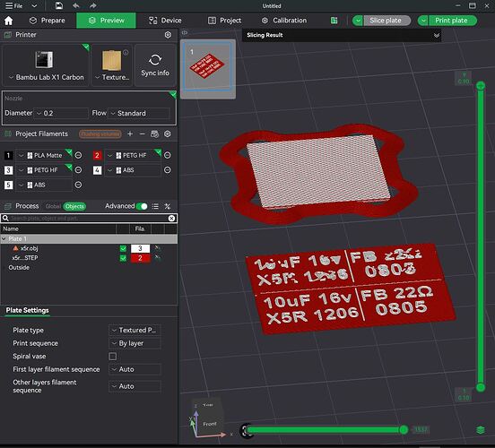Screen dimensions: 495x448
Task: Click the assembly view icon beside Calibration
Action: pyautogui.click(x=334, y=21)
